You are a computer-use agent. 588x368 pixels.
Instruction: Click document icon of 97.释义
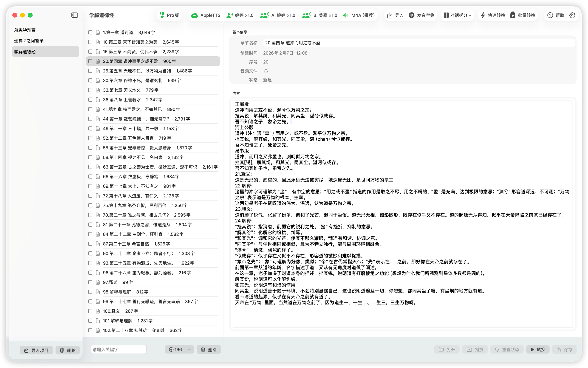click(x=98, y=282)
